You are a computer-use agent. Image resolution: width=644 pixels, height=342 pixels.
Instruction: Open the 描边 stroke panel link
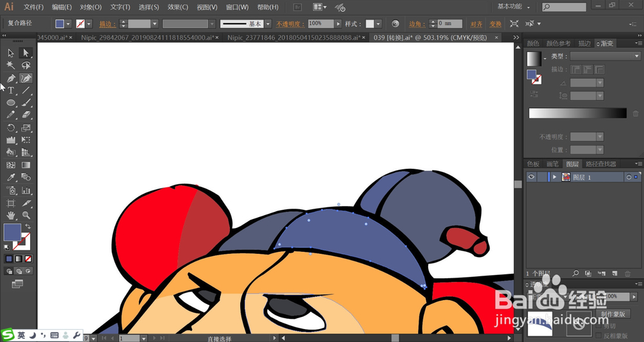click(x=108, y=24)
